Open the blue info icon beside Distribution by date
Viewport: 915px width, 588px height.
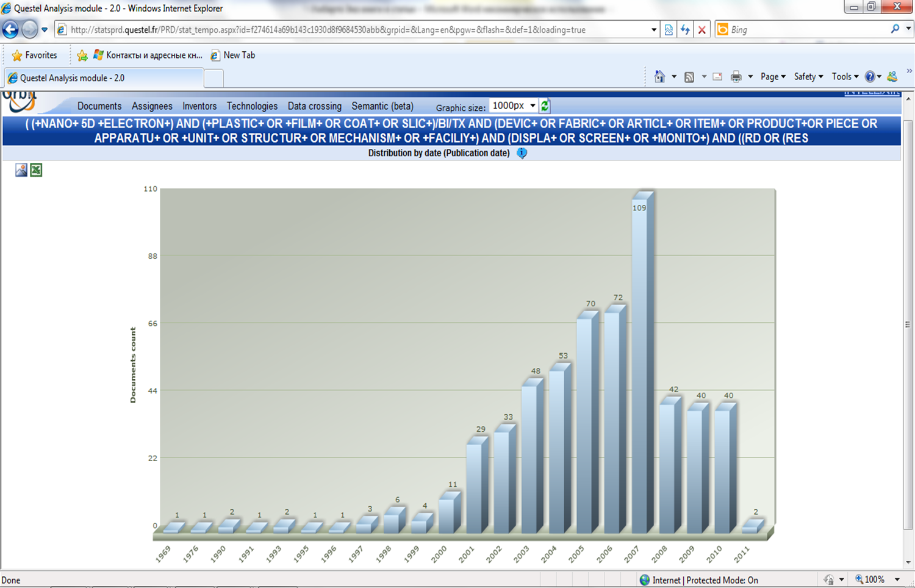(x=522, y=153)
